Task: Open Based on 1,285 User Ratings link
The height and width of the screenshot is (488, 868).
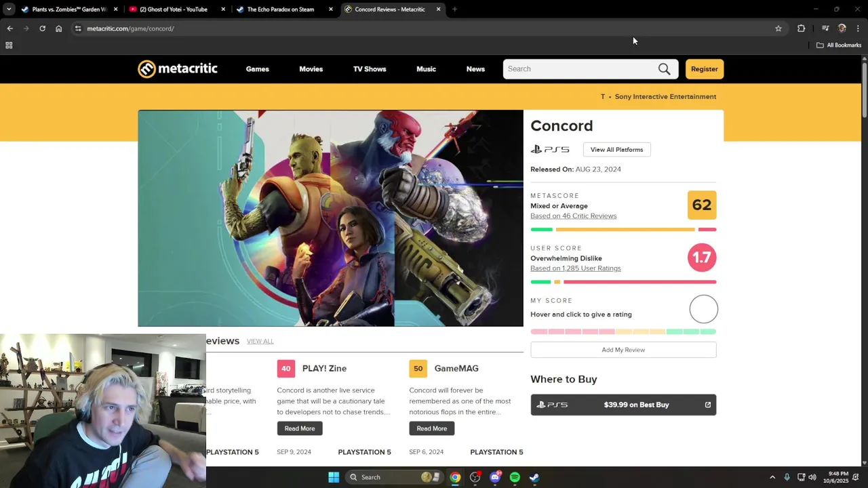Action: tap(575, 268)
